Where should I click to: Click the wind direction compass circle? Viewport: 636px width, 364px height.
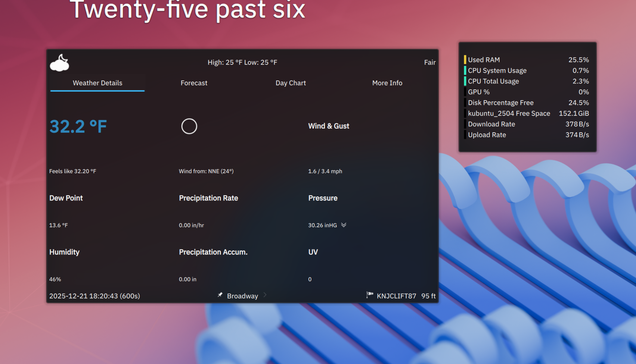point(189,126)
